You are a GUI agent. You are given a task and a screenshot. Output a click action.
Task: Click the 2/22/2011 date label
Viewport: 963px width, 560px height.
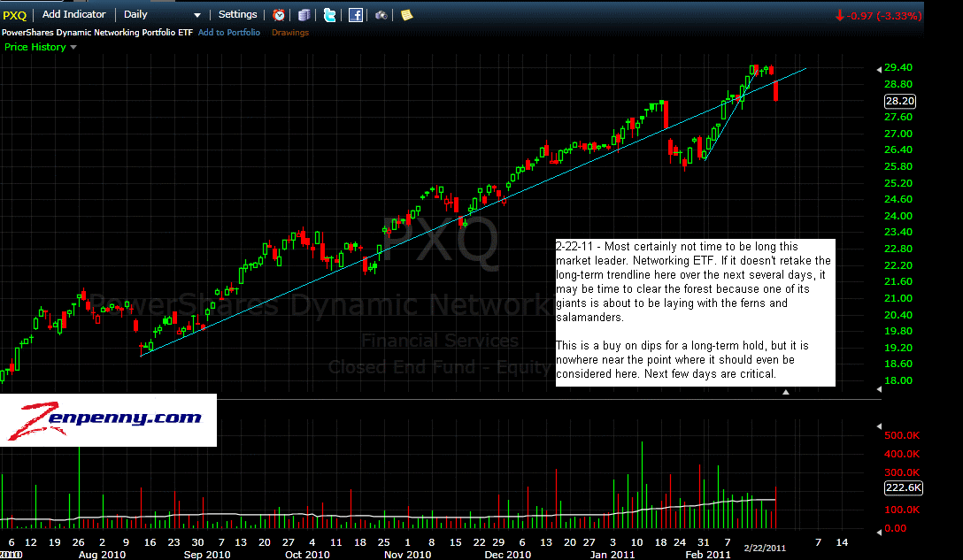click(x=765, y=548)
